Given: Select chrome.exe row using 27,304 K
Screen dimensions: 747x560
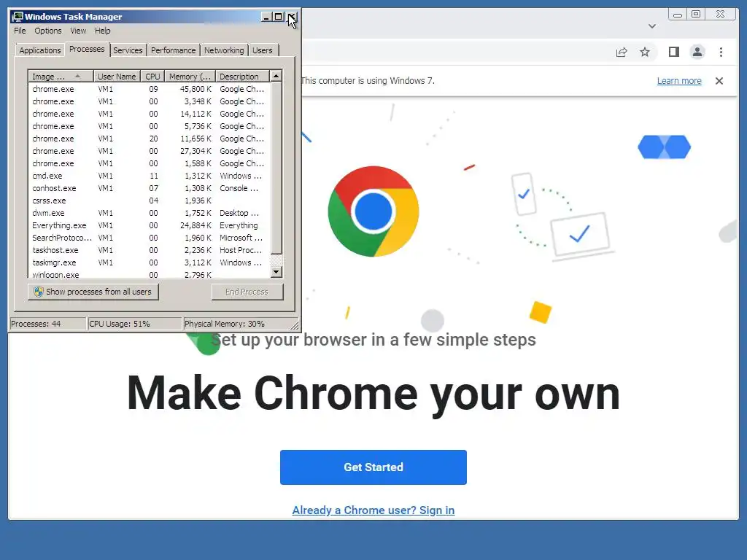Looking at the screenshot, I should click(x=149, y=151).
